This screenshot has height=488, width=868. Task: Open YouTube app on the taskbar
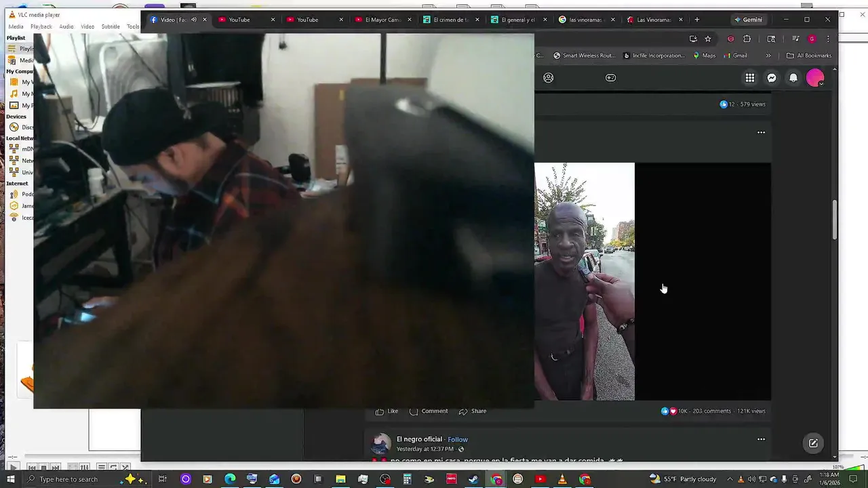(540, 479)
